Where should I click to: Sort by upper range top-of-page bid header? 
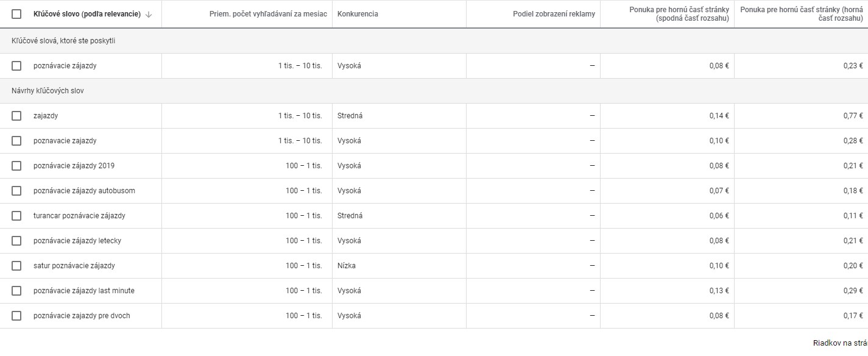802,14
